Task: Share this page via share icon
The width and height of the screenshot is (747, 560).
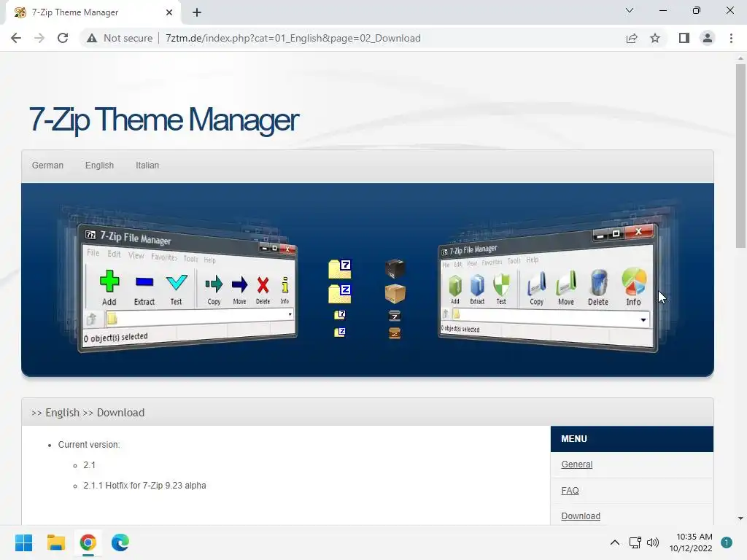Action: tap(632, 38)
